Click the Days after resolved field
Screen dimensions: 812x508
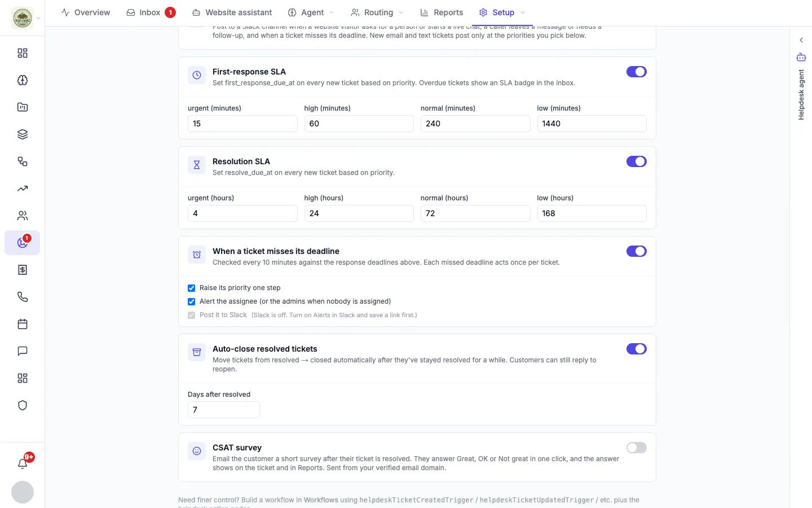click(x=224, y=410)
